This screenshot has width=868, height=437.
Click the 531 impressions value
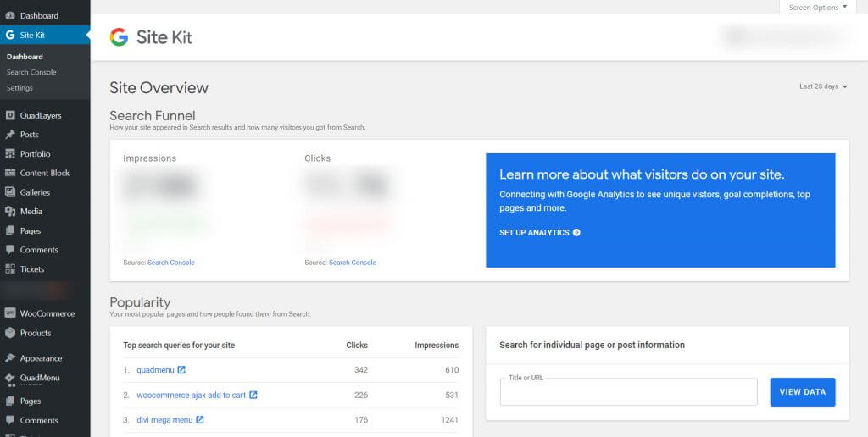pos(452,395)
